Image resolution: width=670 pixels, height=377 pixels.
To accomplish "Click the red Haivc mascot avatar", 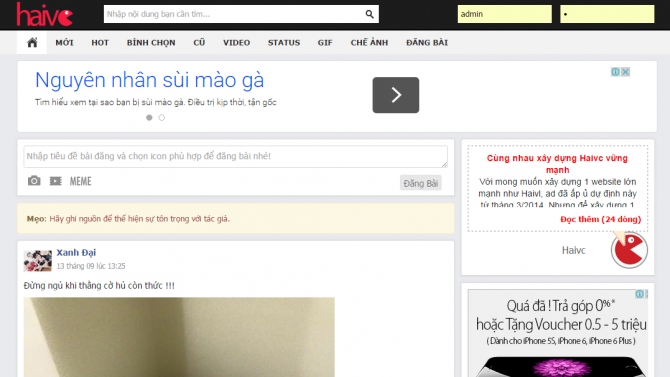I will pos(629,250).
